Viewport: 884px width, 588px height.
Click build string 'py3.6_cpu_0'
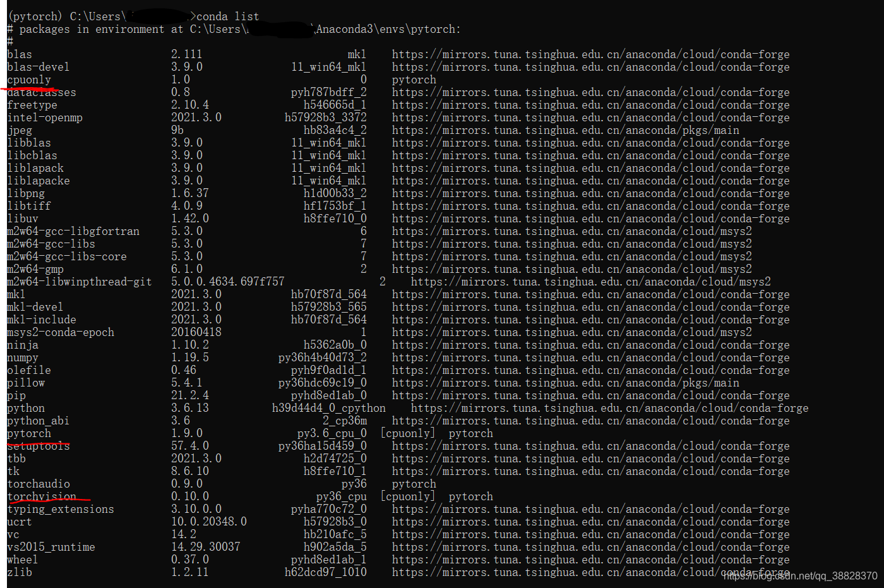click(x=332, y=433)
